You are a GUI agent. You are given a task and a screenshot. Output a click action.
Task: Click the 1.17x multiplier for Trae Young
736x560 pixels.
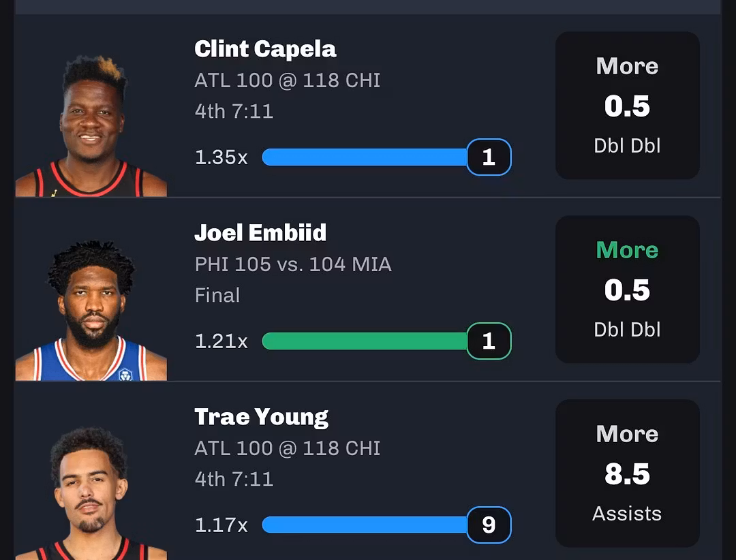pos(221,525)
